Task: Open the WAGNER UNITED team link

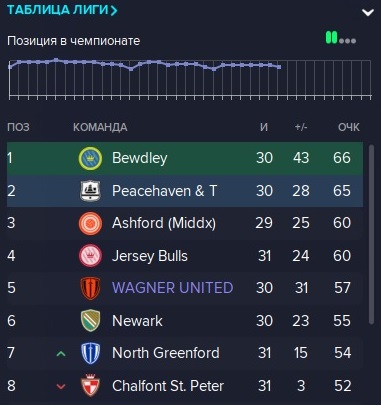Action: click(172, 288)
